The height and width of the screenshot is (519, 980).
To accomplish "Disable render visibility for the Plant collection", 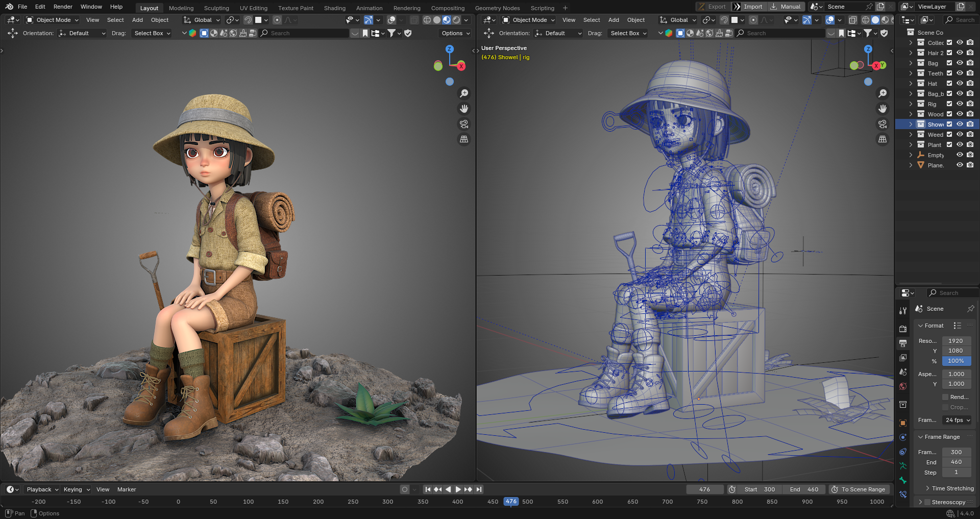I will 970,144.
